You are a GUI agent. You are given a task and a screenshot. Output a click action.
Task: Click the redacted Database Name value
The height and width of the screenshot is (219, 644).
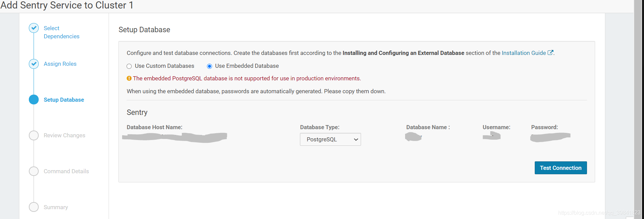413,137
